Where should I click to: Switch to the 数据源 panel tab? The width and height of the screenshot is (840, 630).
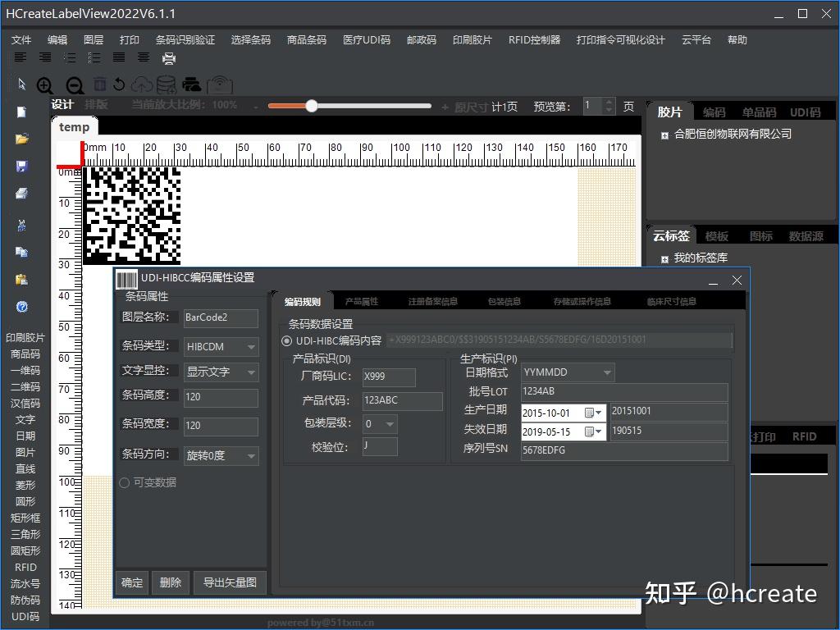click(x=806, y=236)
